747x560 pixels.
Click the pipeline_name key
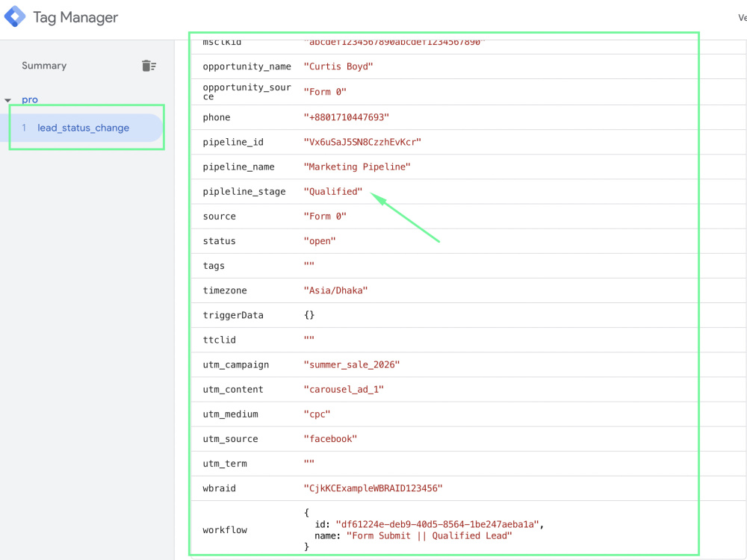(239, 167)
